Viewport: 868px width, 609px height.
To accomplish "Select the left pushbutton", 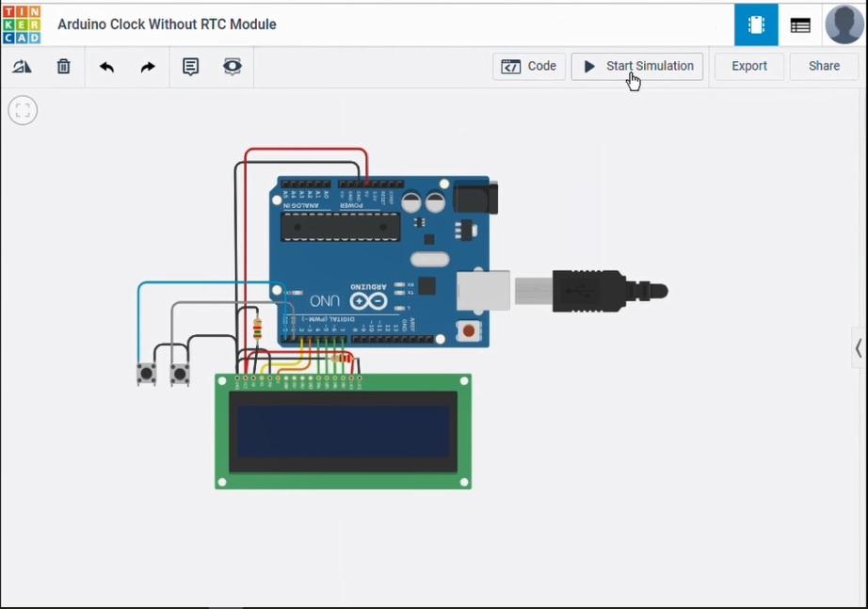I will click(147, 375).
